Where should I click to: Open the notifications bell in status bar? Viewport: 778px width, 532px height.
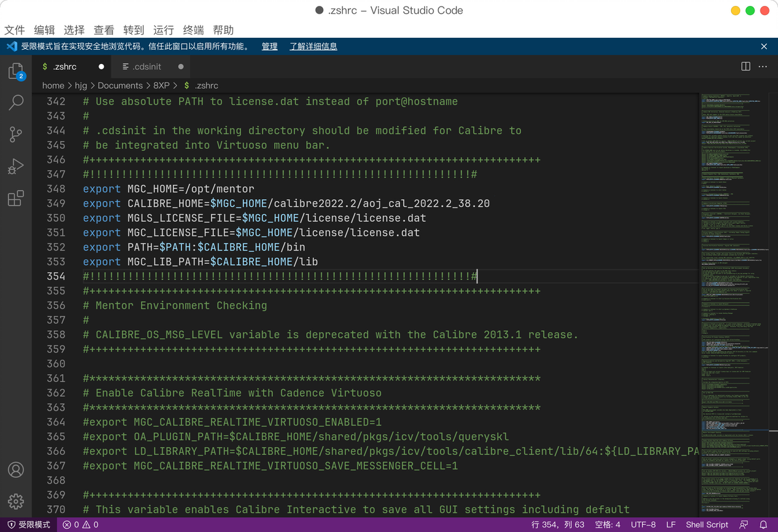(763, 525)
